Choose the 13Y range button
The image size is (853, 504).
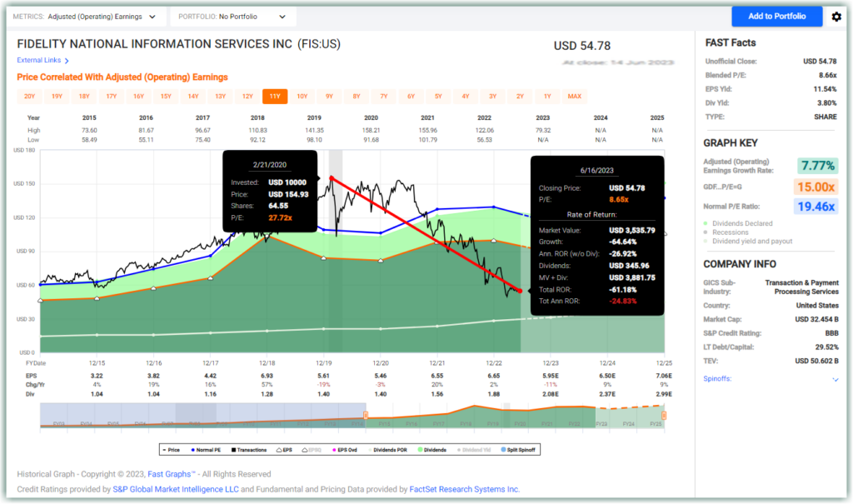(220, 97)
